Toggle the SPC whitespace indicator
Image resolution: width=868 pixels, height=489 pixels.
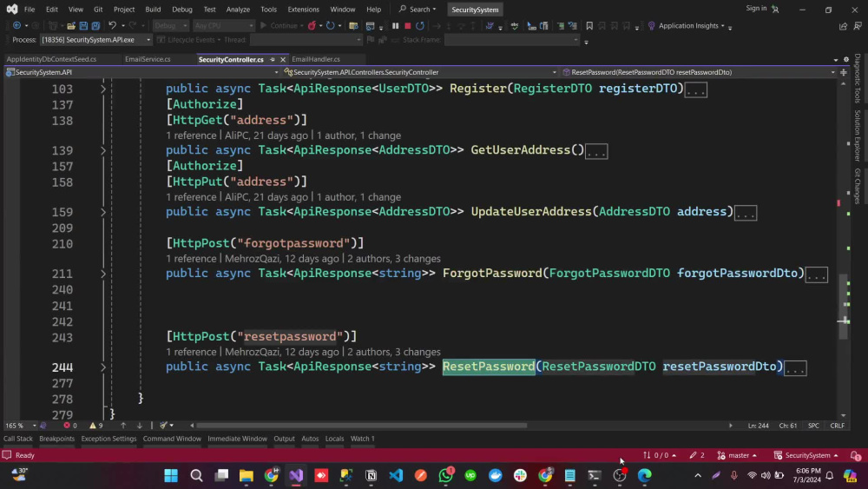[813, 426]
